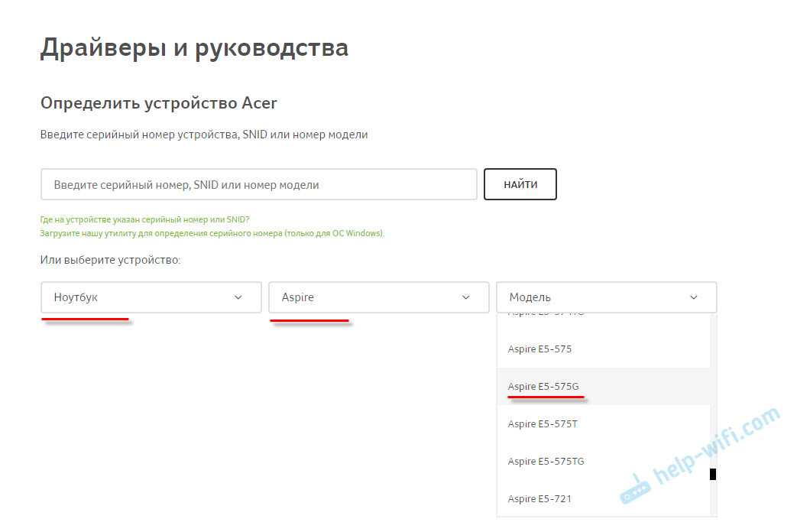The width and height of the screenshot is (810, 532).
Task: Click the chevron arrow in Ноутбук dropdown
Action: (x=238, y=297)
